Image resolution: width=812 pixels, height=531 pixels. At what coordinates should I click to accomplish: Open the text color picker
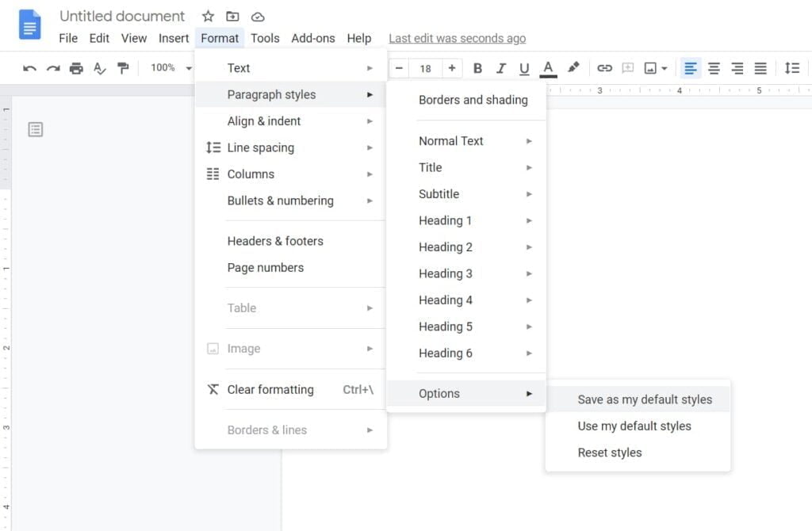click(548, 68)
